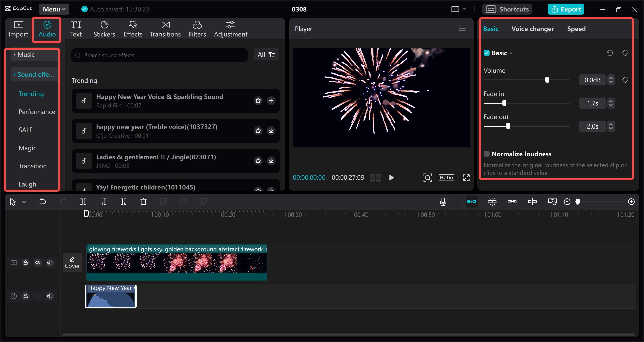Select the Split tool icon
Viewport: 644px width, 342px height.
pyautogui.click(x=83, y=201)
